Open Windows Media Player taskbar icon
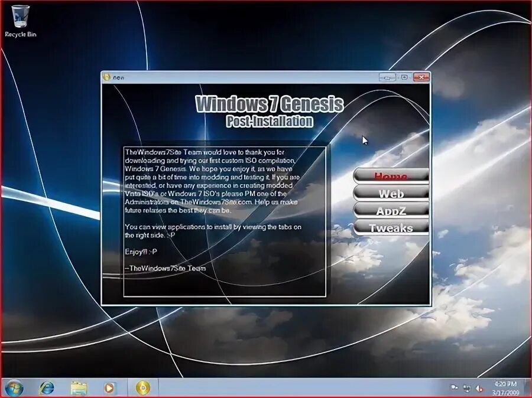532x398 pixels. coord(109,387)
